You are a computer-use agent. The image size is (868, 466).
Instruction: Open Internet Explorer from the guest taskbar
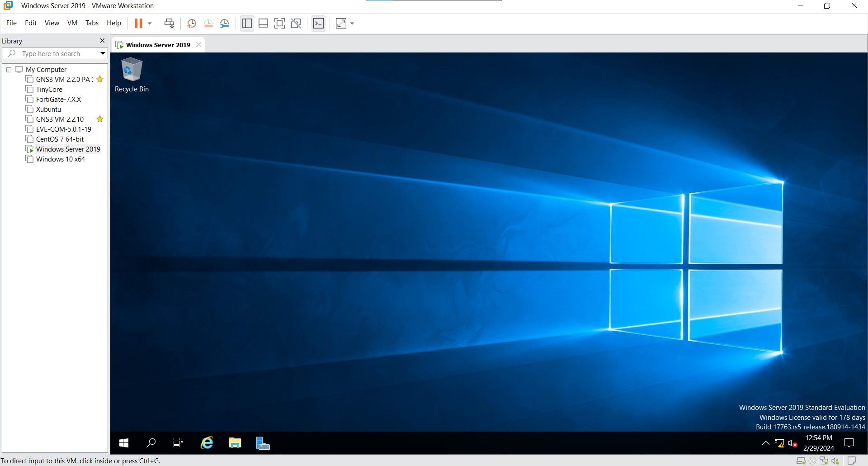point(207,443)
